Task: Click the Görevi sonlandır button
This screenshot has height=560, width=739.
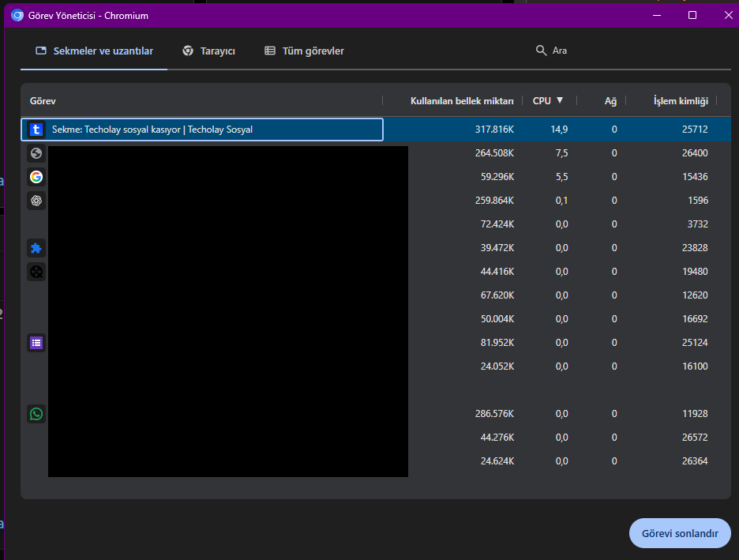Action: 680,533
